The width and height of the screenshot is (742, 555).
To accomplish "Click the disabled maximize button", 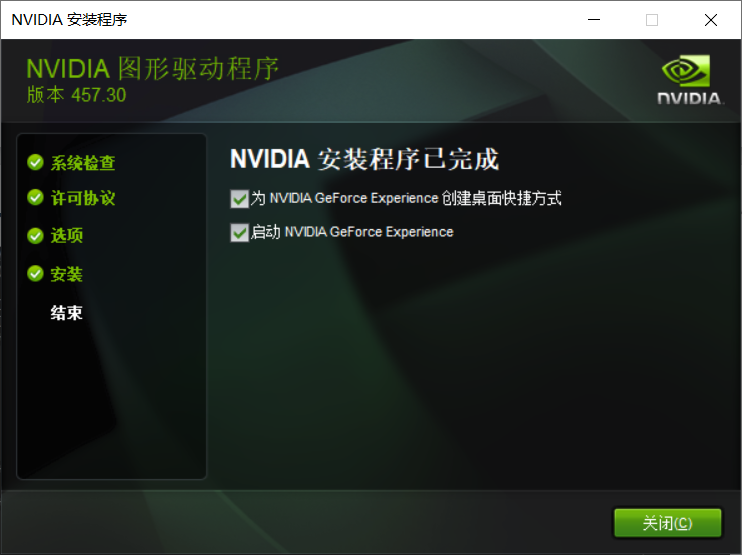I will (652, 20).
